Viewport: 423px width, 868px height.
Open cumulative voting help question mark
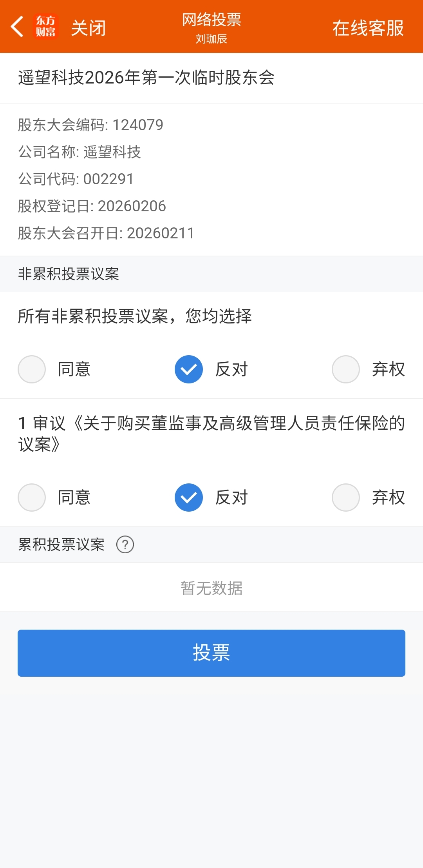(x=125, y=545)
